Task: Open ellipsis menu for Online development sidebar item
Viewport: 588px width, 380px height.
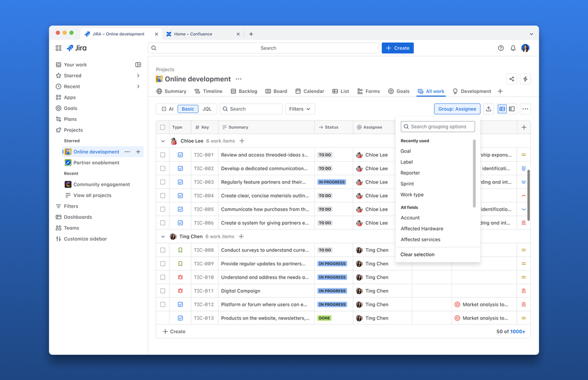Action: [127, 152]
